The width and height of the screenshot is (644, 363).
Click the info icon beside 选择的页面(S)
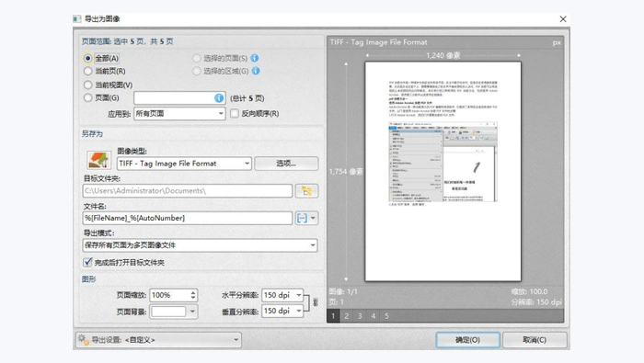tap(255, 58)
